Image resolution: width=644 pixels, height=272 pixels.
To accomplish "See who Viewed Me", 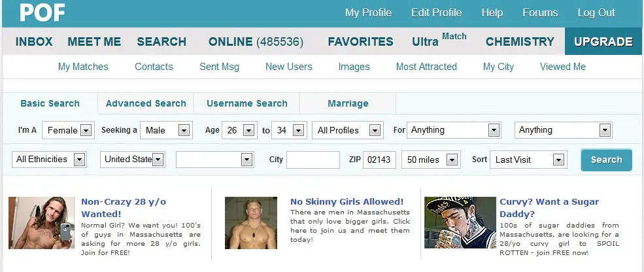I will 562,67.
